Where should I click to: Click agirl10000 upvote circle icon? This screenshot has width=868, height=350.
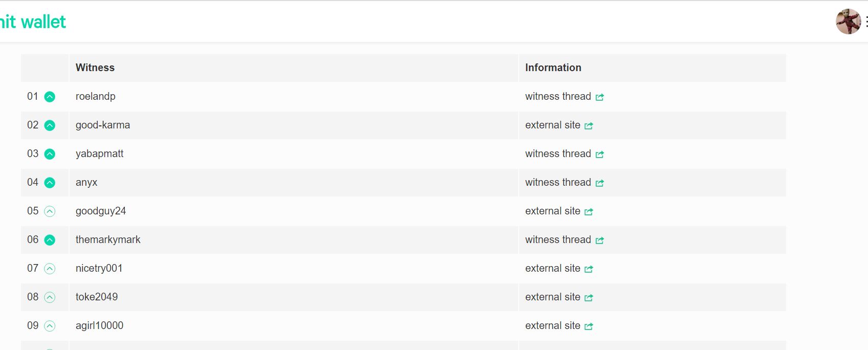coord(50,326)
